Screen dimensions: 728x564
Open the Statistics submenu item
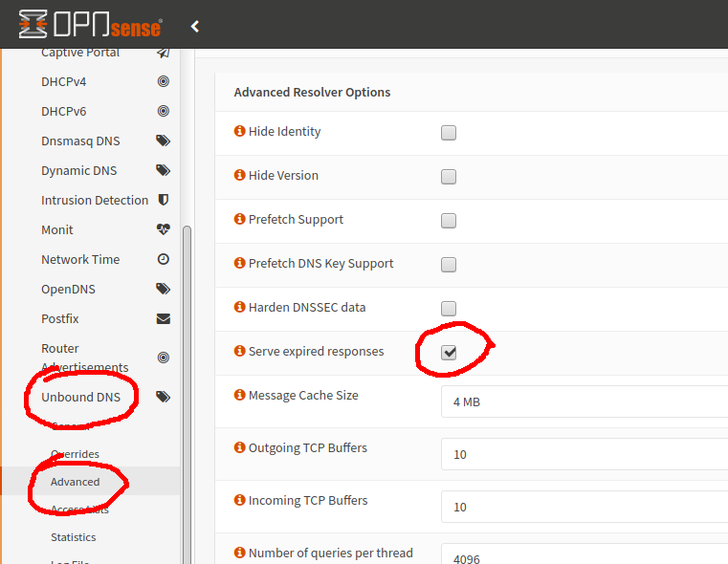coord(74,537)
